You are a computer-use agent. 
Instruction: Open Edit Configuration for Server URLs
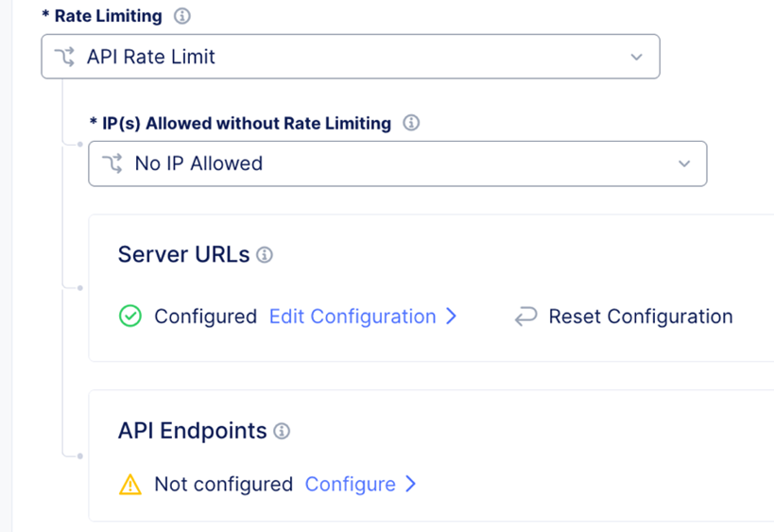pos(353,317)
